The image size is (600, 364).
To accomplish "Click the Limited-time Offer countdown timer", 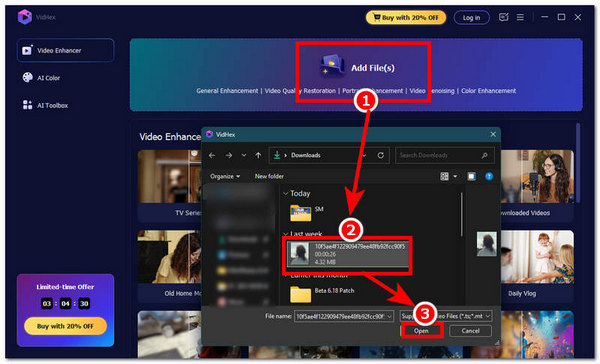I will tap(65, 304).
